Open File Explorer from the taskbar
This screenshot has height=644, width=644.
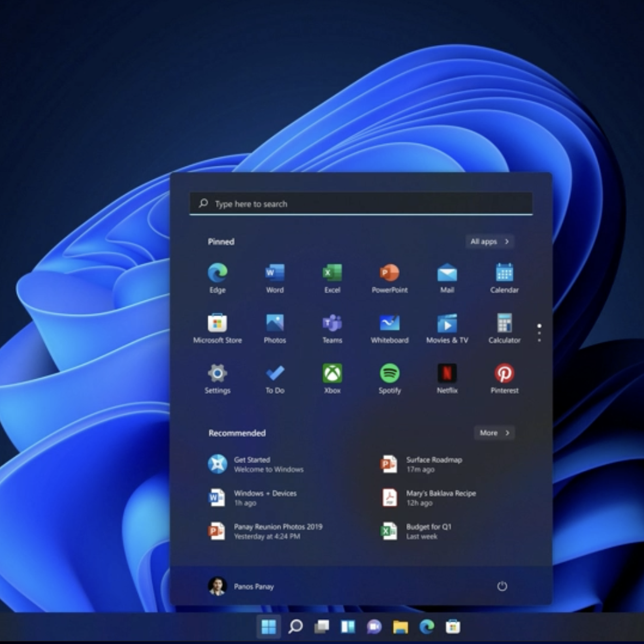(x=400, y=627)
